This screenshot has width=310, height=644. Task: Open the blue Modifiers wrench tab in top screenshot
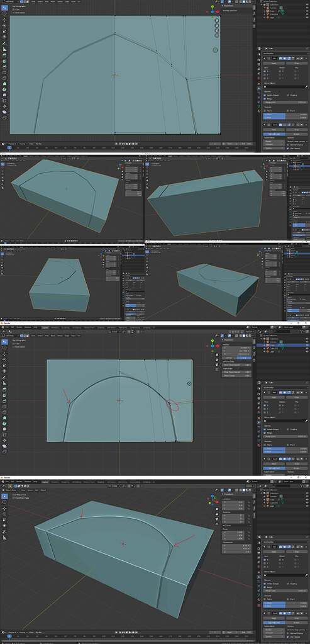coord(258,88)
